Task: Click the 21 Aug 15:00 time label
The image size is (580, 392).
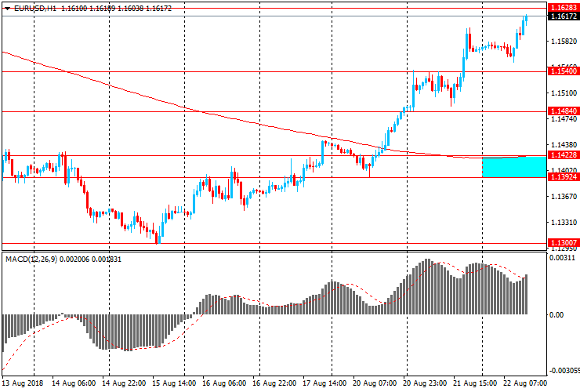Action: point(475,383)
